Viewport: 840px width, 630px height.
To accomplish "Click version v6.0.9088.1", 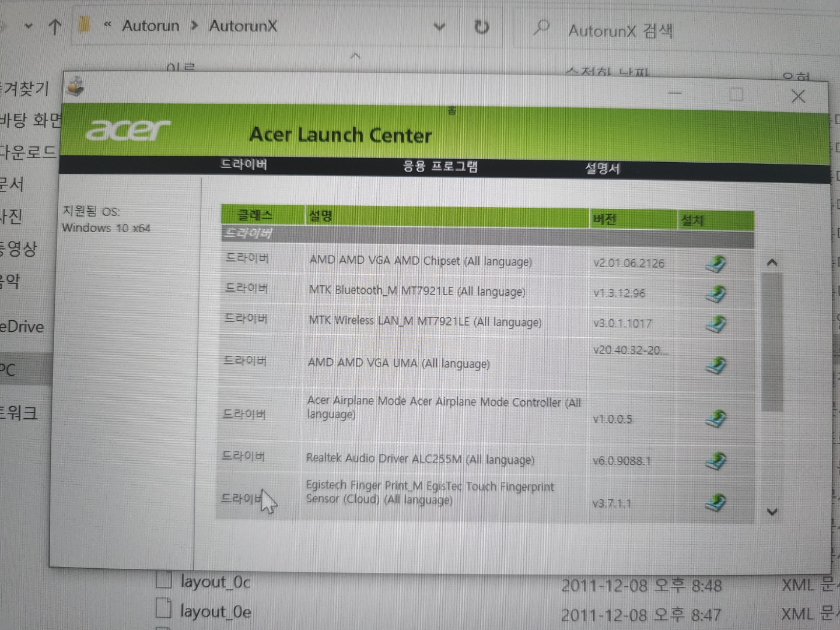I will tap(622, 461).
